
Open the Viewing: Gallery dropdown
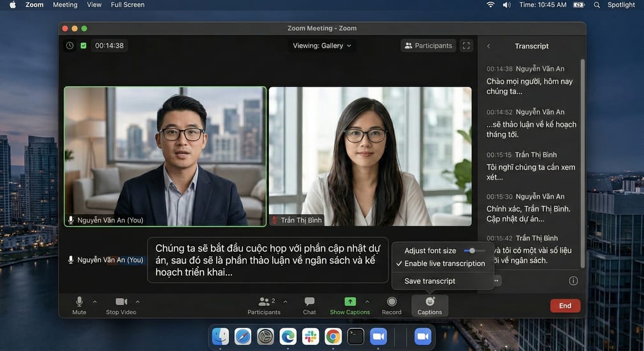click(x=322, y=46)
